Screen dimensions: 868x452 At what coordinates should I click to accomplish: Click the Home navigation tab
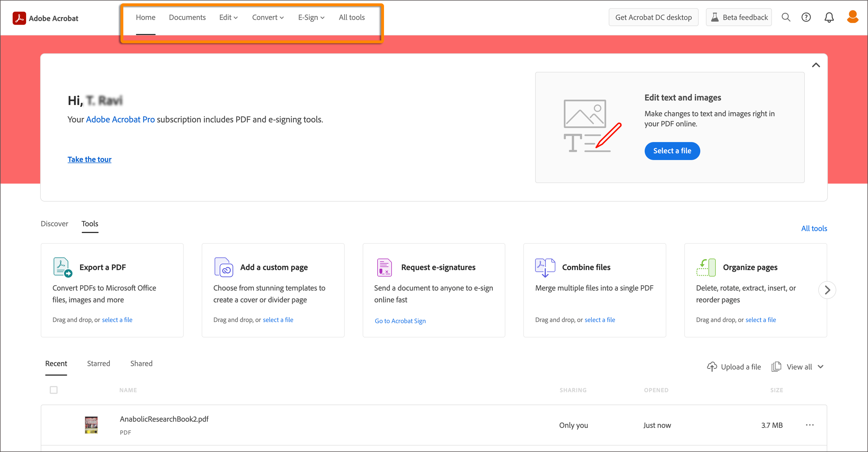(146, 17)
